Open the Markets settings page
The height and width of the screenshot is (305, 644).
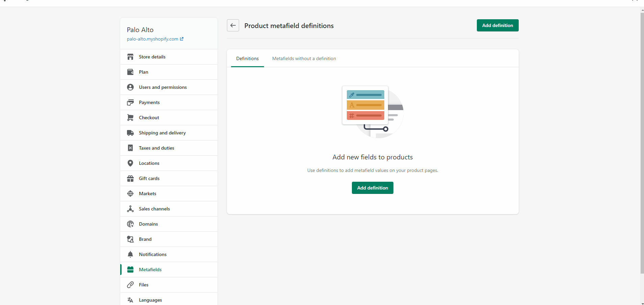pos(147,194)
